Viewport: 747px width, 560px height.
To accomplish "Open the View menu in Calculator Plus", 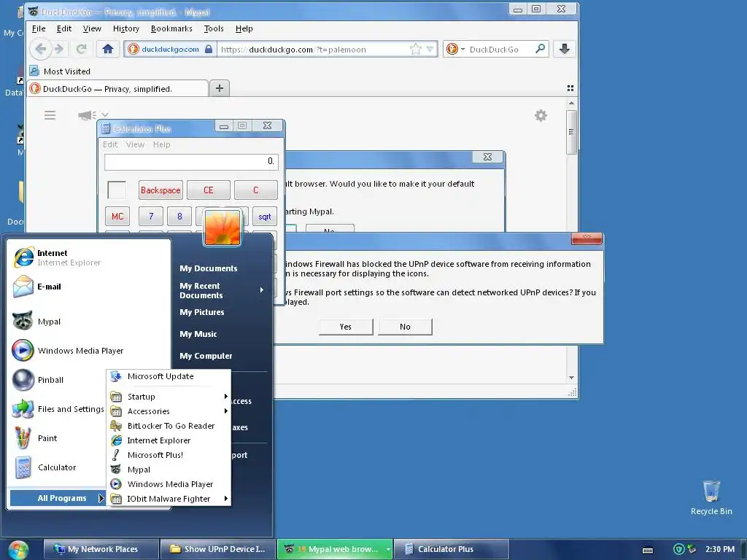I will click(135, 144).
